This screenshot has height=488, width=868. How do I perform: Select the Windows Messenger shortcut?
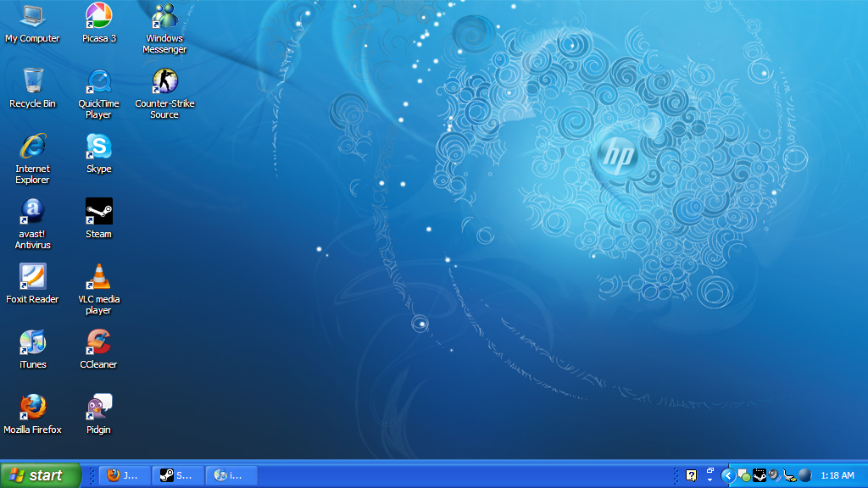tap(164, 29)
